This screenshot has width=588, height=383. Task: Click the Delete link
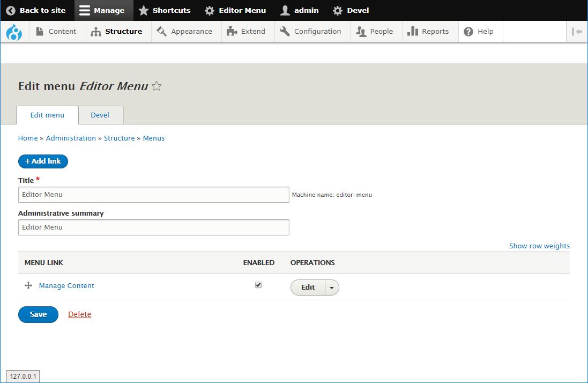point(79,314)
